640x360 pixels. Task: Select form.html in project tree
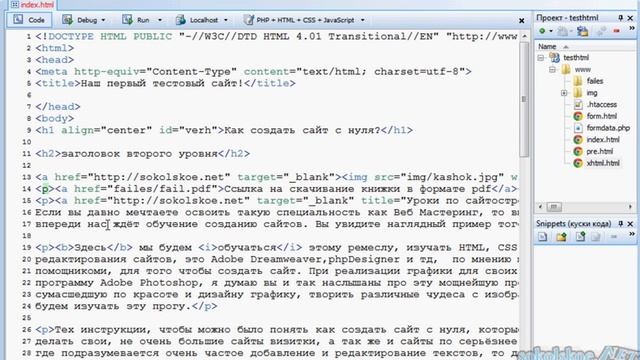[602, 116]
